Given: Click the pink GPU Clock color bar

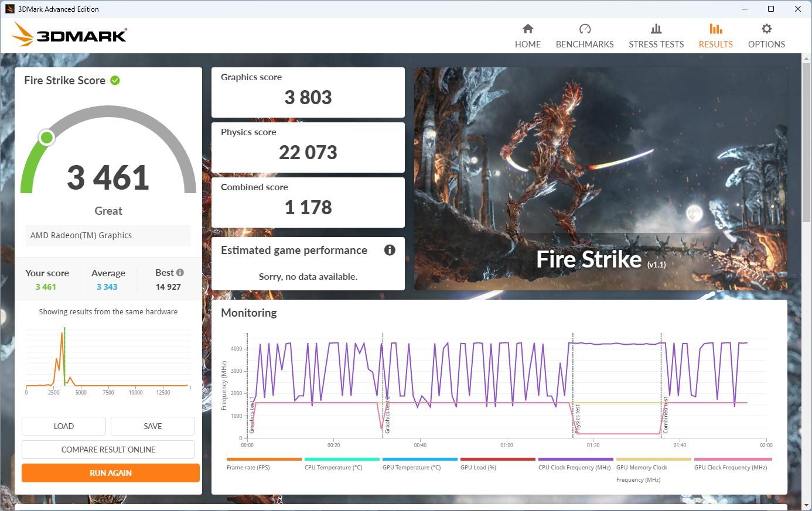Looking at the screenshot, I should pos(733,459).
